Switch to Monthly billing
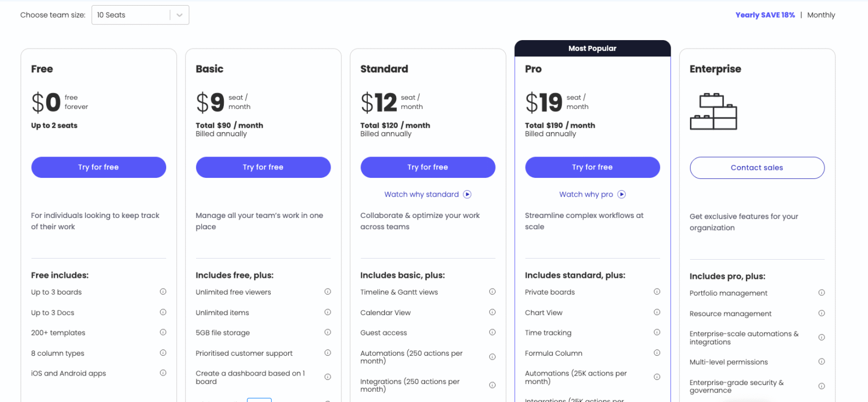This screenshot has height=402, width=868. (821, 15)
